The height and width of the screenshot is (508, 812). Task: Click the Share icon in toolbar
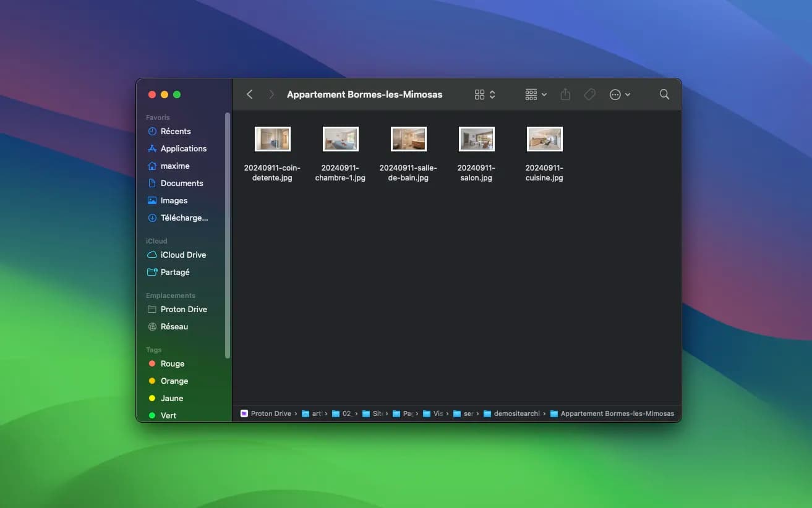coord(565,95)
